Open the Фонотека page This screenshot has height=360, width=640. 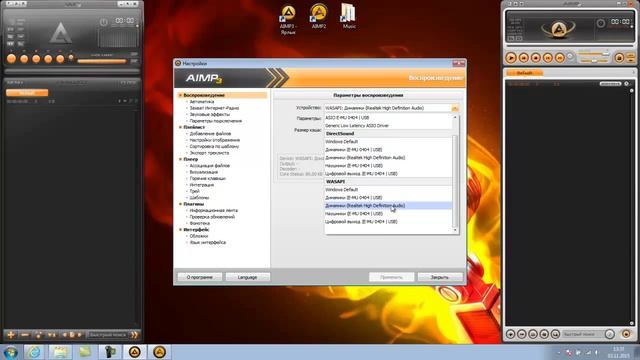tap(200, 224)
